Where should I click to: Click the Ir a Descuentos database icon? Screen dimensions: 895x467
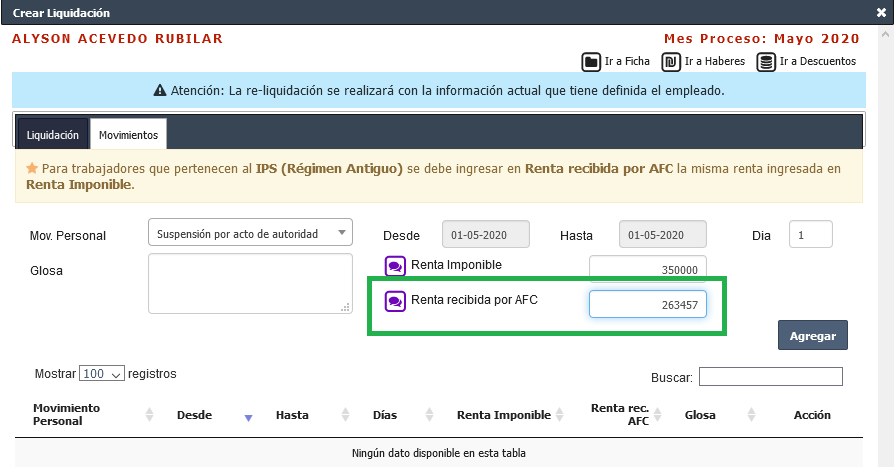coord(766,62)
